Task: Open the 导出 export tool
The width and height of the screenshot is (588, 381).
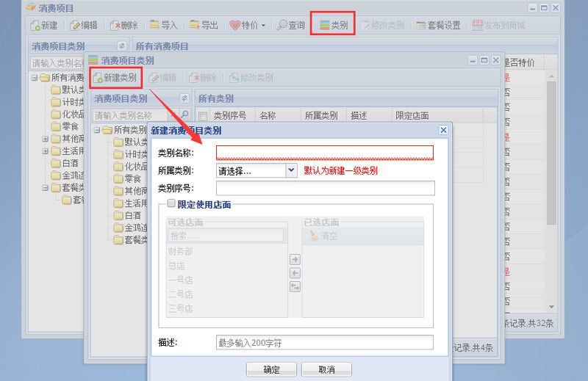Action: [204, 26]
